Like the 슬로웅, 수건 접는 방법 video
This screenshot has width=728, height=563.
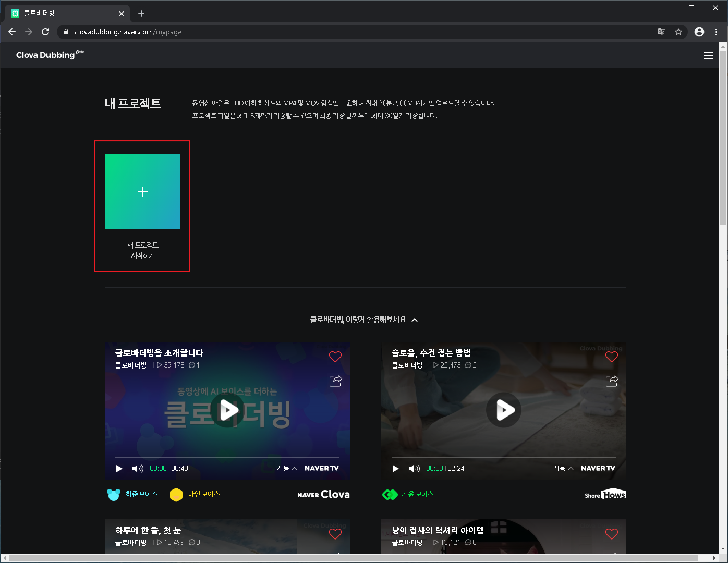pyautogui.click(x=612, y=357)
